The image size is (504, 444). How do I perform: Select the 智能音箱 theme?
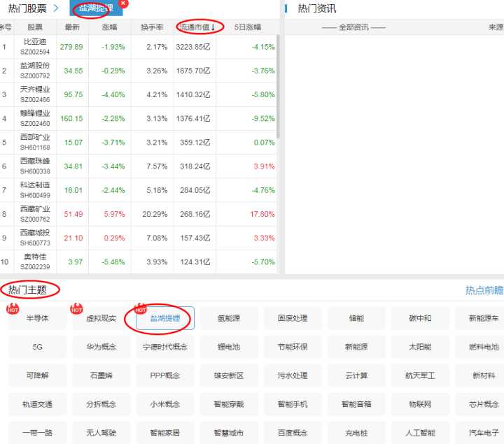356,404
